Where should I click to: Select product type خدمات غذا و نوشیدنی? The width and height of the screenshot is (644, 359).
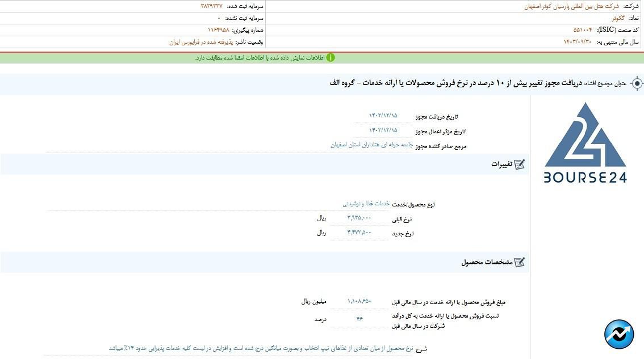coord(366,204)
